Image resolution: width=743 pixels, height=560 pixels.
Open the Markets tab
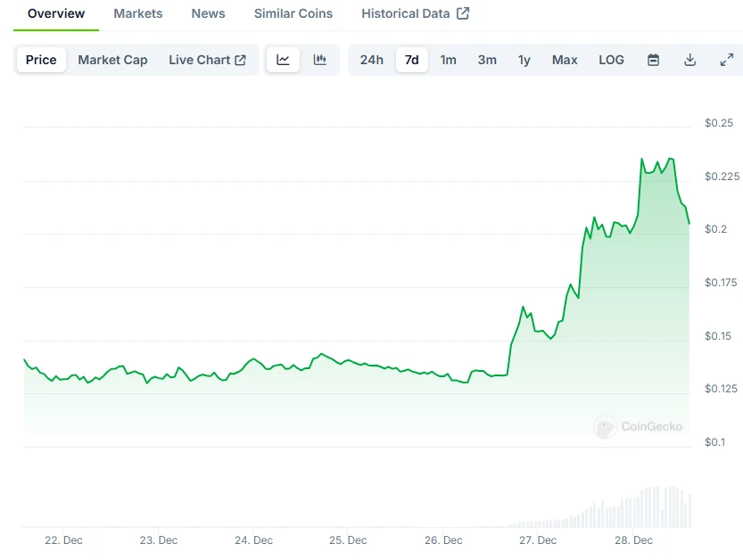point(137,13)
